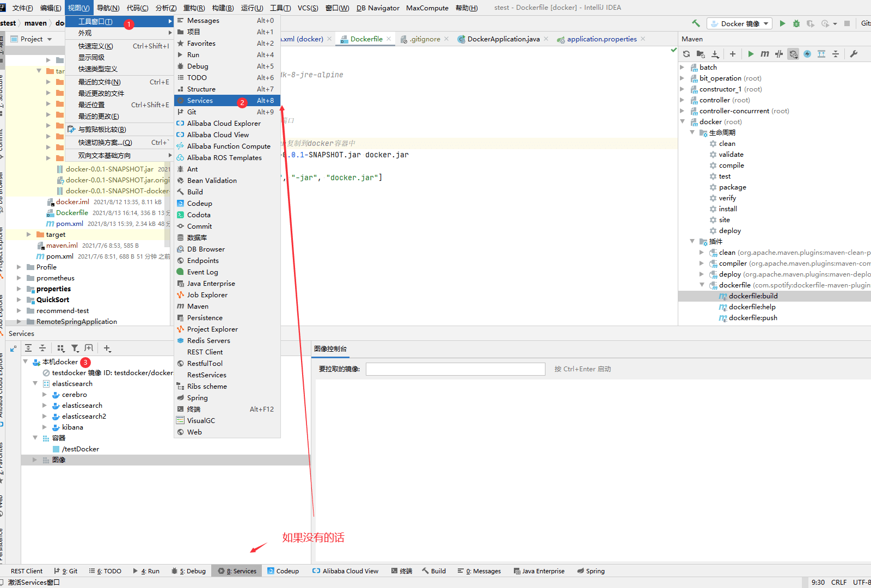Click the 图像控制台 tab

(330, 349)
